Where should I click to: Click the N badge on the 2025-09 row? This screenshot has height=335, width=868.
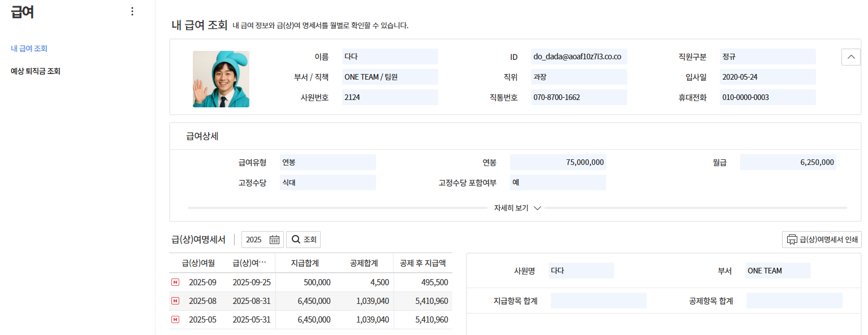point(176,282)
